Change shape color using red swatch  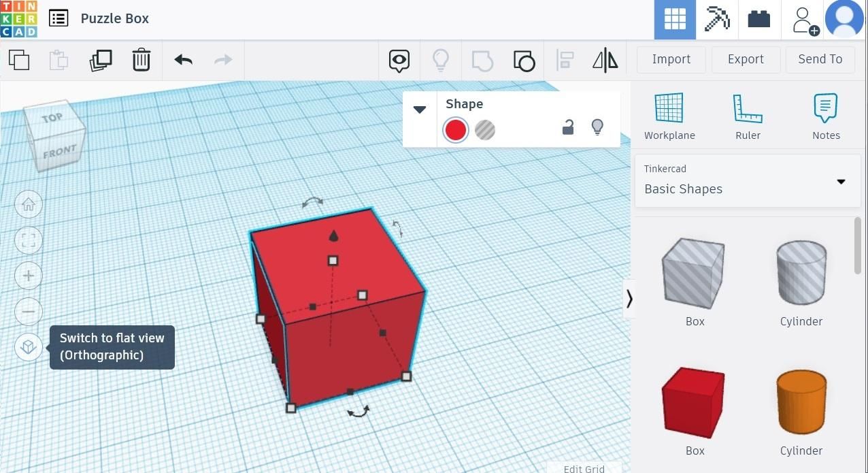click(x=455, y=130)
